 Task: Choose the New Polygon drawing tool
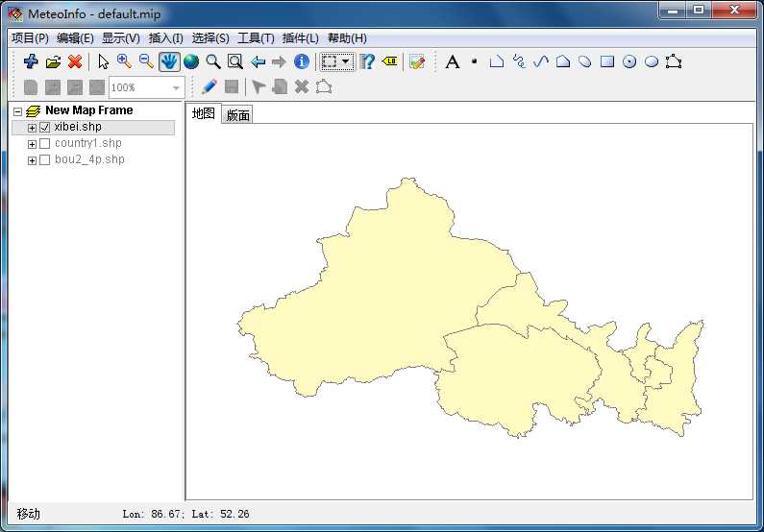563,62
